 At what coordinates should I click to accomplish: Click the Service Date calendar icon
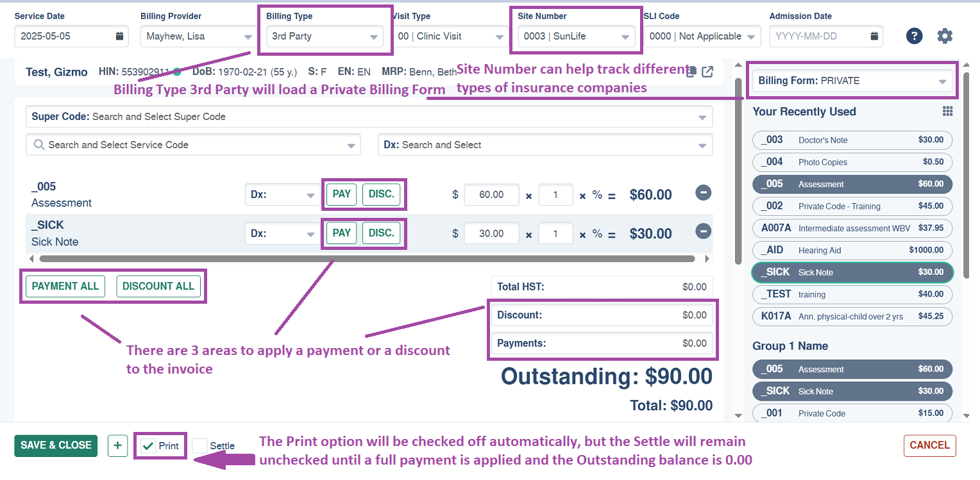click(119, 37)
